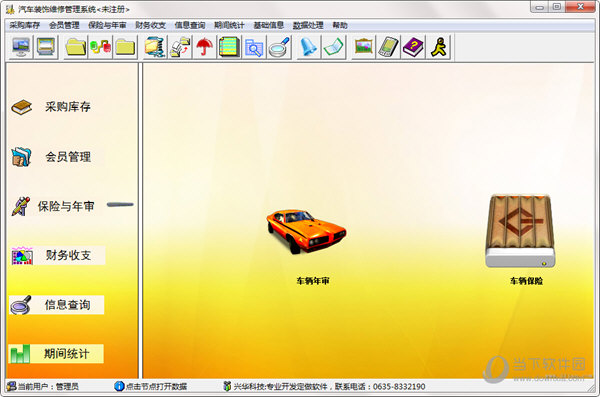Screen dimensions: 600x397
Task: Click the blue folder search toolbar icon
Action: (254, 47)
